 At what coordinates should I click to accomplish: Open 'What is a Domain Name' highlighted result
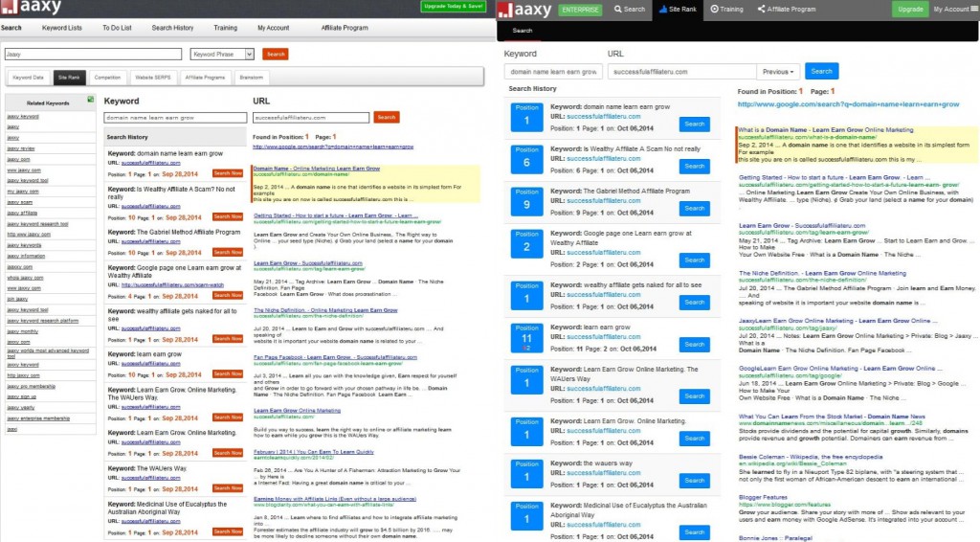[x=826, y=130]
